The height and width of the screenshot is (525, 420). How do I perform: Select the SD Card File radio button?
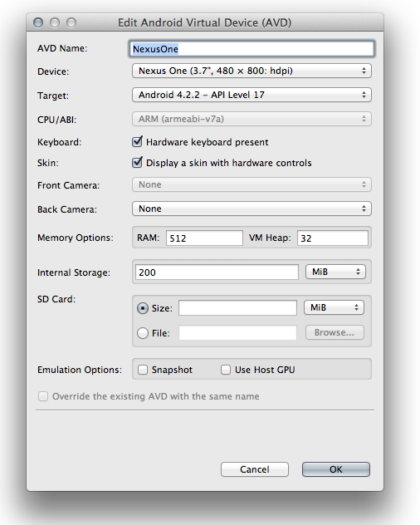[x=143, y=333]
